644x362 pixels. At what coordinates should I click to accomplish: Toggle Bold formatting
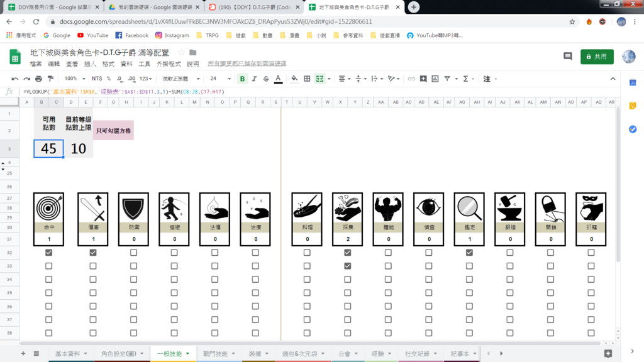coord(242,79)
